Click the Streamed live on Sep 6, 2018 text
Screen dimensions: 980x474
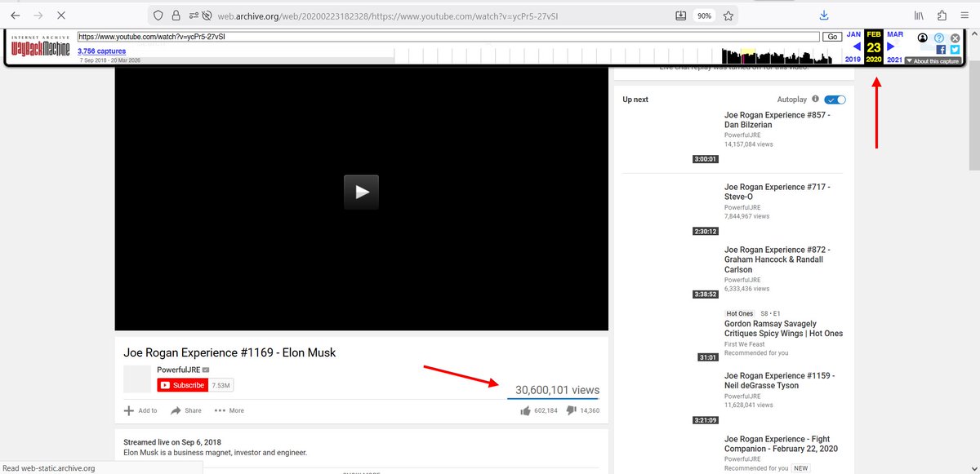pos(172,442)
